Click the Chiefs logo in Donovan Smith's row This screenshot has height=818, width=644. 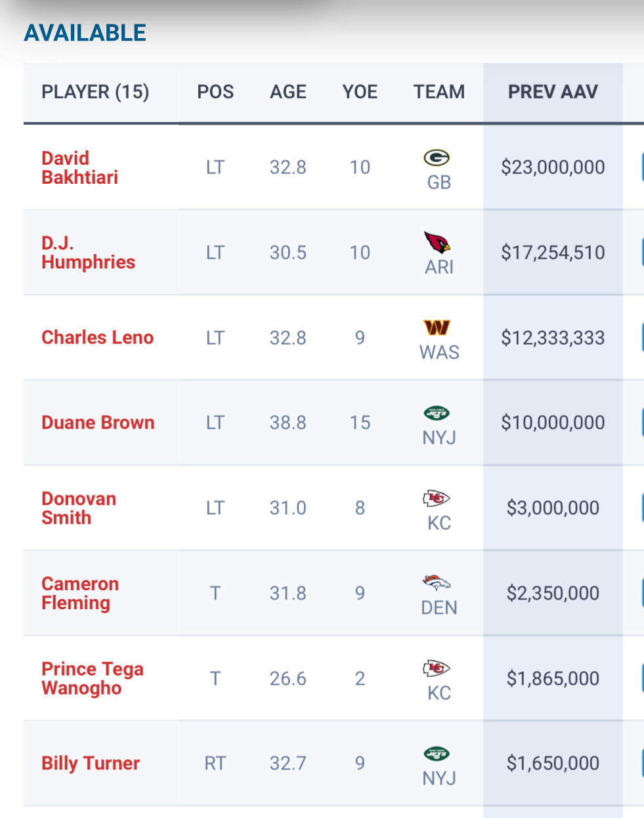click(437, 498)
